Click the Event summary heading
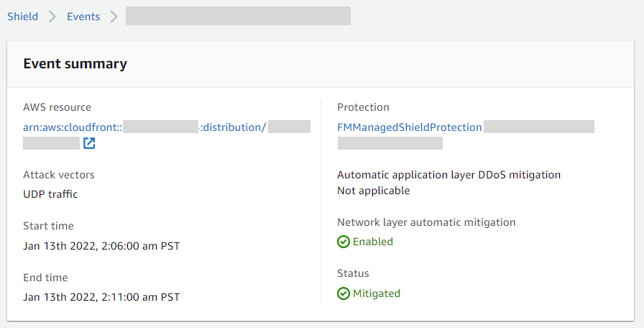Screen dimensions: 644x328 75,63
